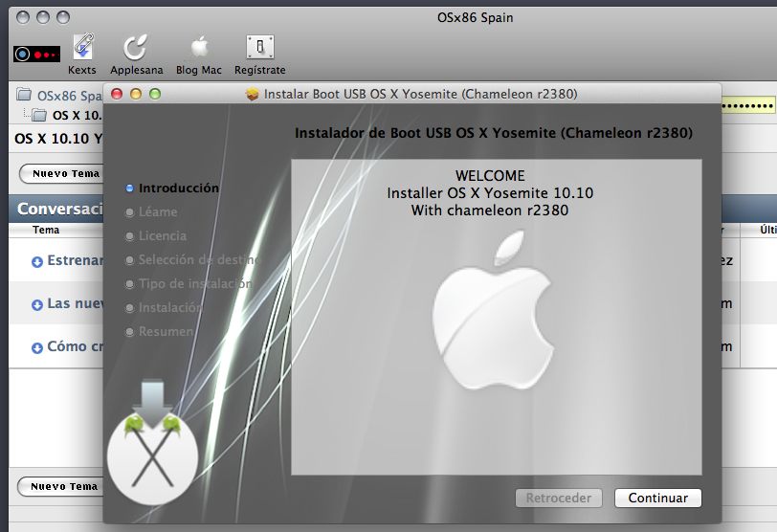The height and width of the screenshot is (532, 777).
Task: Select the Léame installer step
Action: pos(158,212)
